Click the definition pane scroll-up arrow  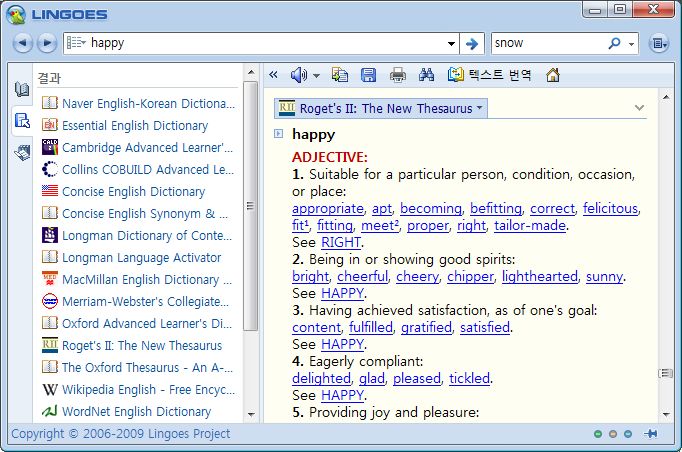[665, 97]
